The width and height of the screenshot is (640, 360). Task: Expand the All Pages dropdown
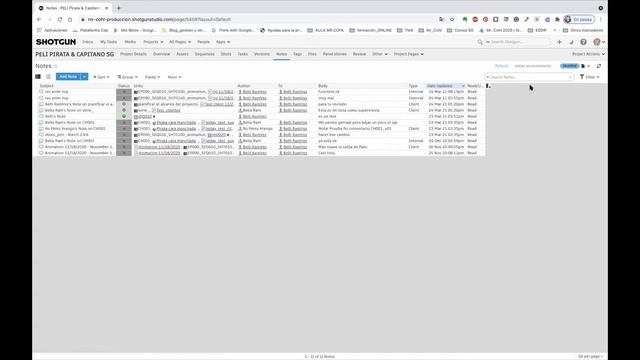tap(180, 42)
